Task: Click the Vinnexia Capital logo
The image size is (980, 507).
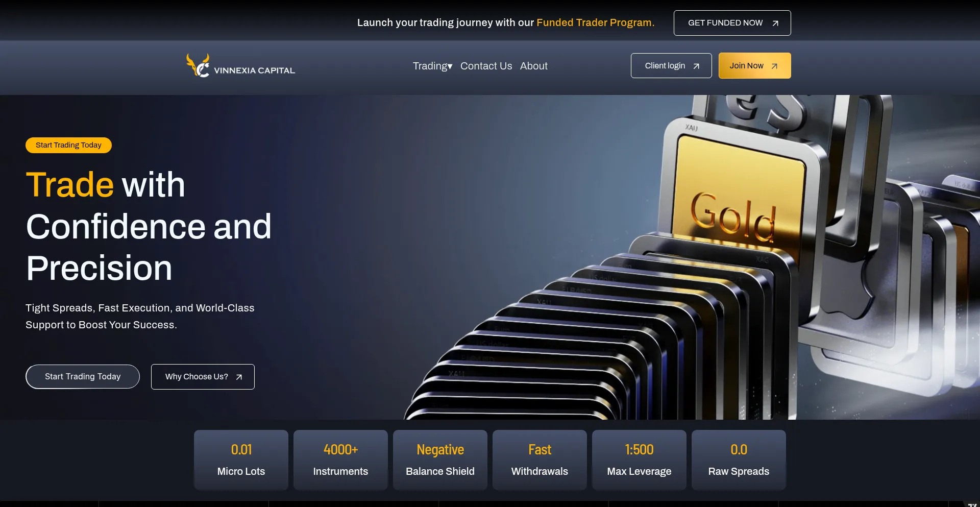Action: pyautogui.click(x=240, y=66)
